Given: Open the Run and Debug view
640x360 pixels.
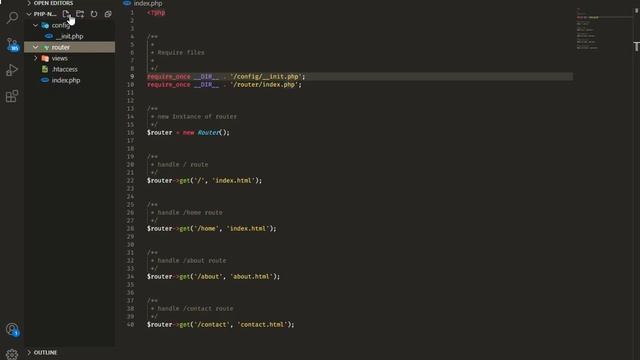Looking at the screenshot, I should (x=12, y=70).
